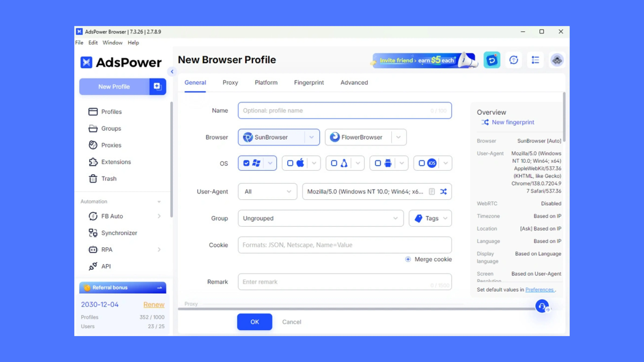Click the AdsPower logo in sidebar

pos(121,62)
